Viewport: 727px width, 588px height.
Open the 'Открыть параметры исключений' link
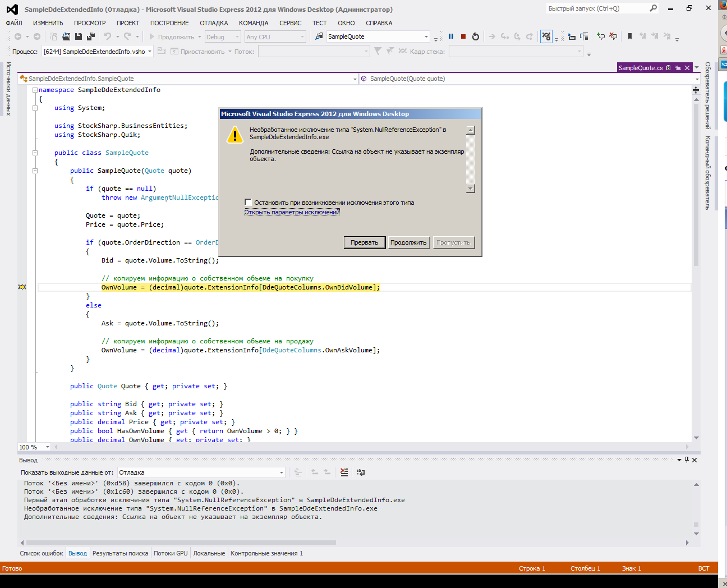[x=292, y=212]
